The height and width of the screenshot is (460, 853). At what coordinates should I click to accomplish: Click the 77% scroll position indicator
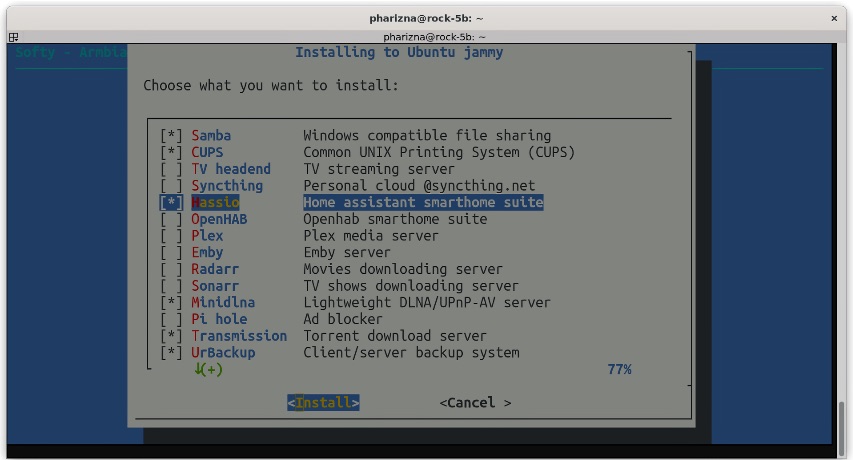click(x=619, y=370)
